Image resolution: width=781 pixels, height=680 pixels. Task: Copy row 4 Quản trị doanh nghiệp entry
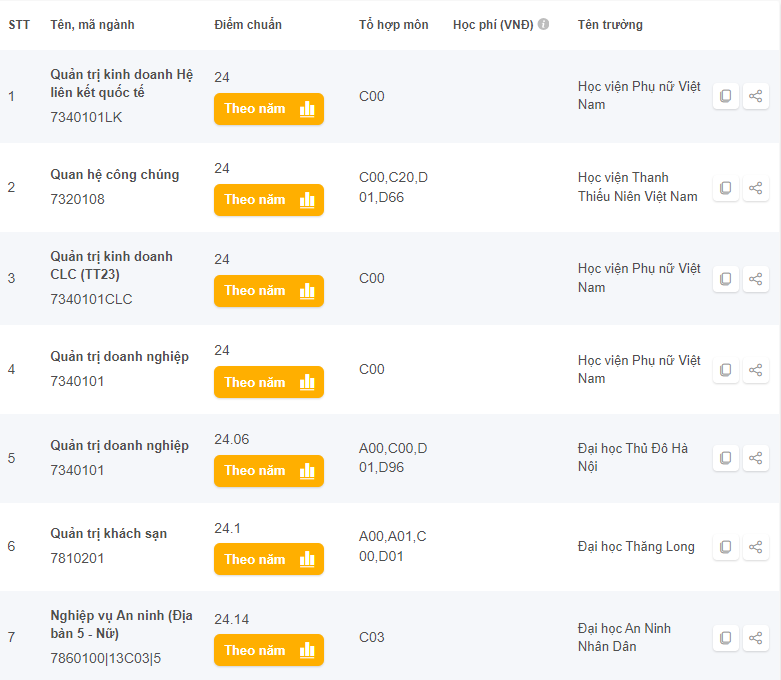pos(726,370)
